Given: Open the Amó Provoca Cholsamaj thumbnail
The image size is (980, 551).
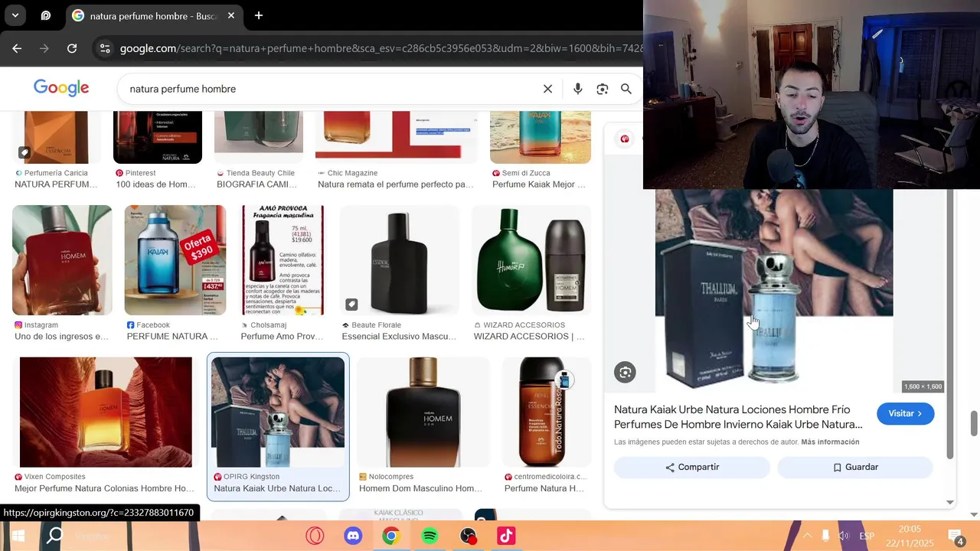Looking at the screenshot, I should 283,260.
